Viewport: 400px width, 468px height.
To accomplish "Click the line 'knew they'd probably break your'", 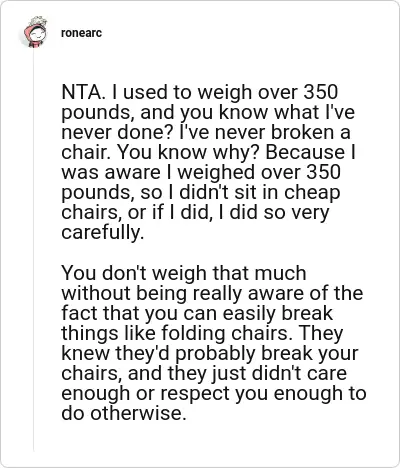I will (210, 353).
